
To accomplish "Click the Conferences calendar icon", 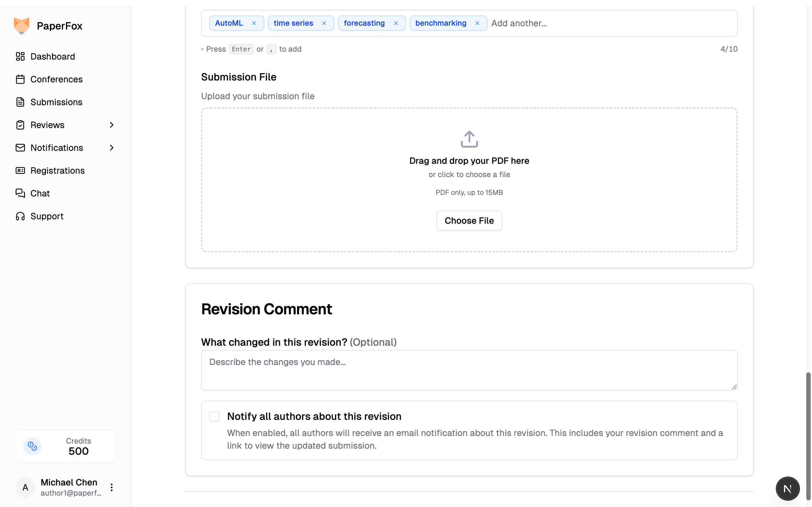I will pyautogui.click(x=20, y=79).
